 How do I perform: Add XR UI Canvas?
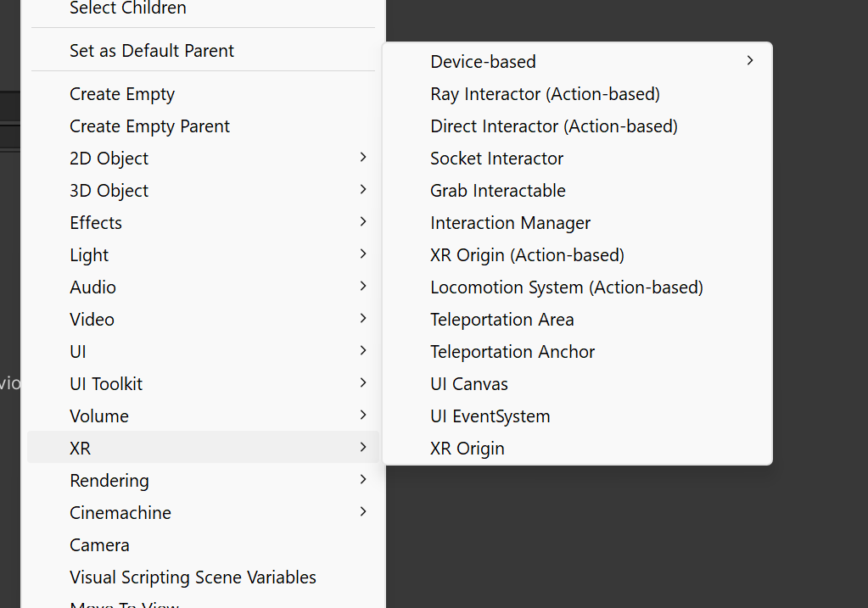tap(468, 384)
